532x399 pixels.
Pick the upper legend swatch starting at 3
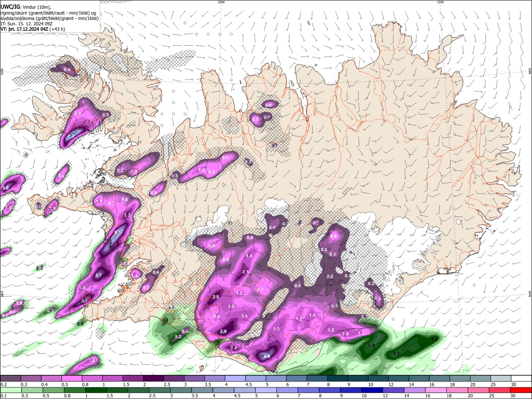194,378
